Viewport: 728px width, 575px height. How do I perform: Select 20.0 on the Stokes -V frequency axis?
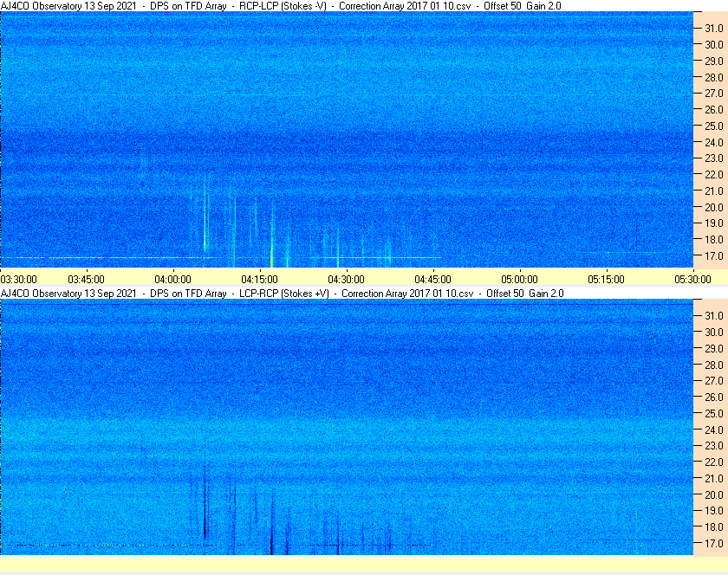pyautogui.click(x=714, y=208)
